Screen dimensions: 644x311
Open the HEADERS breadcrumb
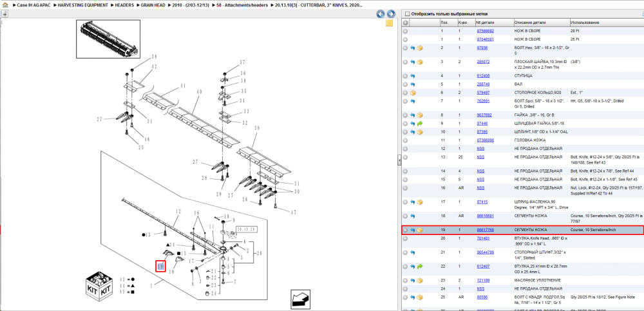tap(125, 6)
